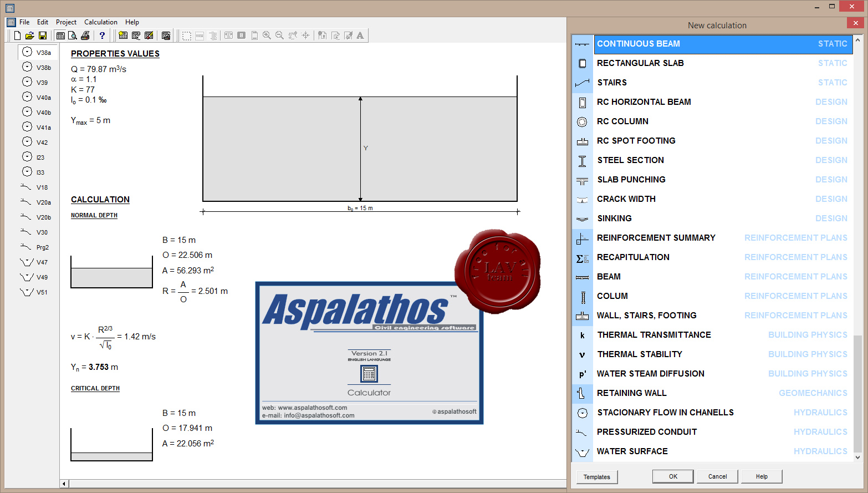Select water surface calculation V49
Screen dimensions: 868x493
37,277
